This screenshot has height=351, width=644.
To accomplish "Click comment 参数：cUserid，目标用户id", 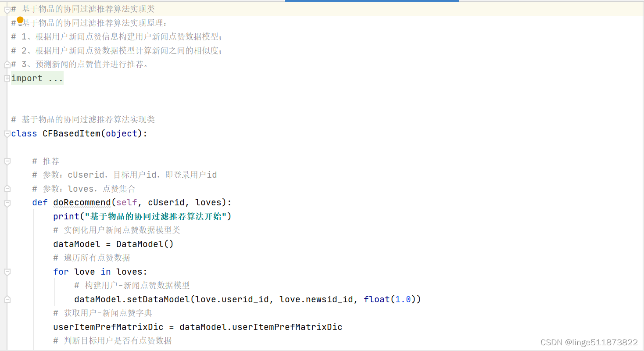I will click(125, 175).
